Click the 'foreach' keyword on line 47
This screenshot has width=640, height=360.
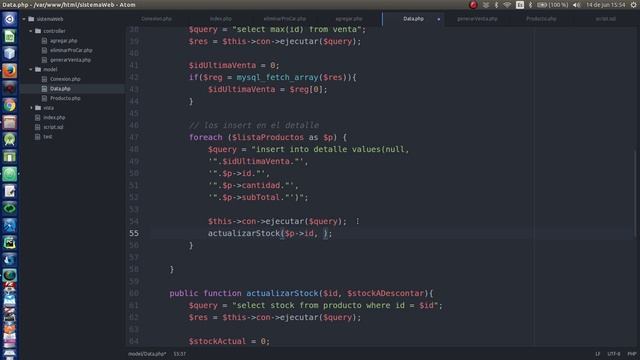(206, 138)
